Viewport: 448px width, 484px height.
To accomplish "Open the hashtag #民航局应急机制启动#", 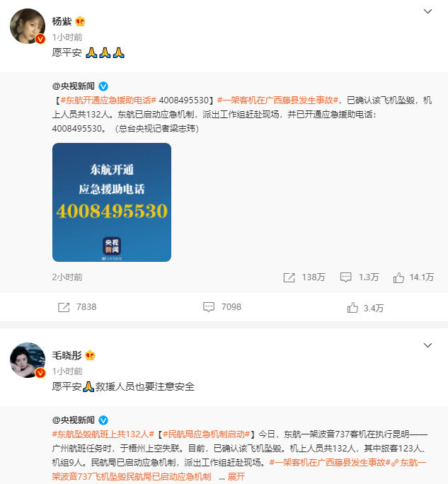I will 206,434.
